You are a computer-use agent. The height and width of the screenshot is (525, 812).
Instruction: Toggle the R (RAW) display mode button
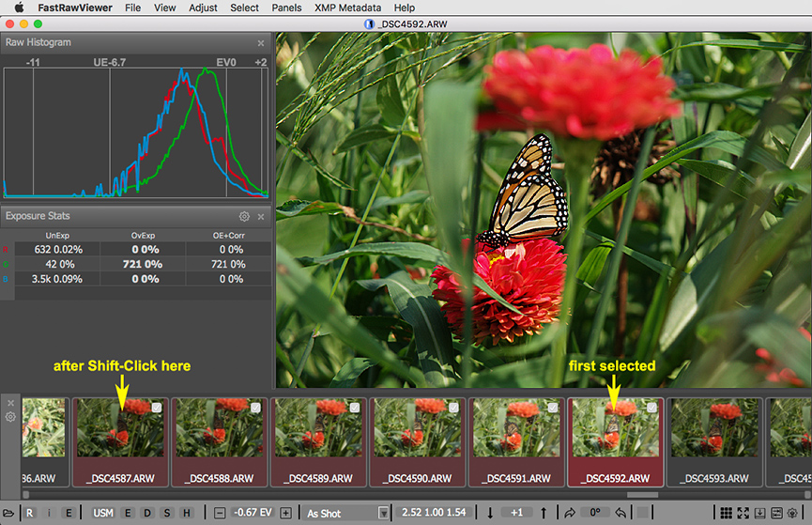point(30,513)
